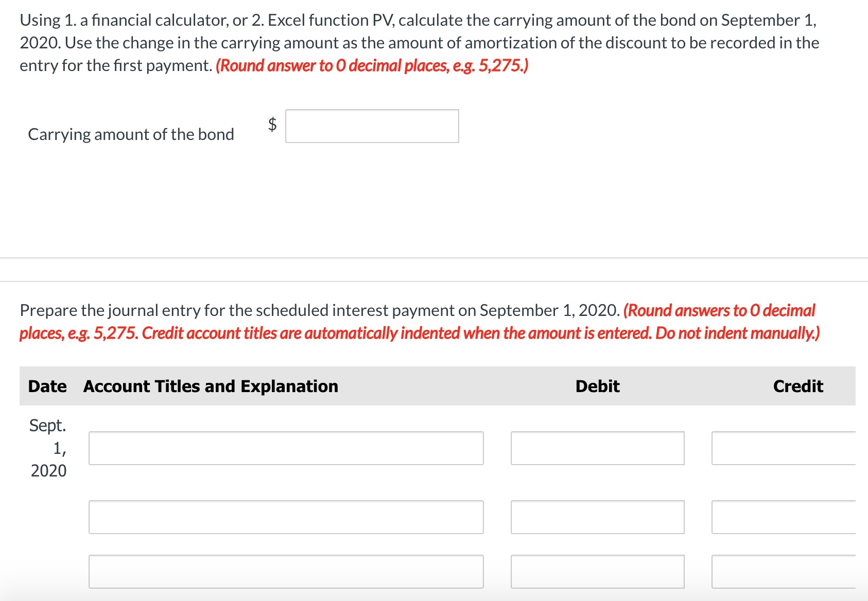Click the carrying amount of the bond input field
This screenshot has width=868, height=601.
click(372, 126)
